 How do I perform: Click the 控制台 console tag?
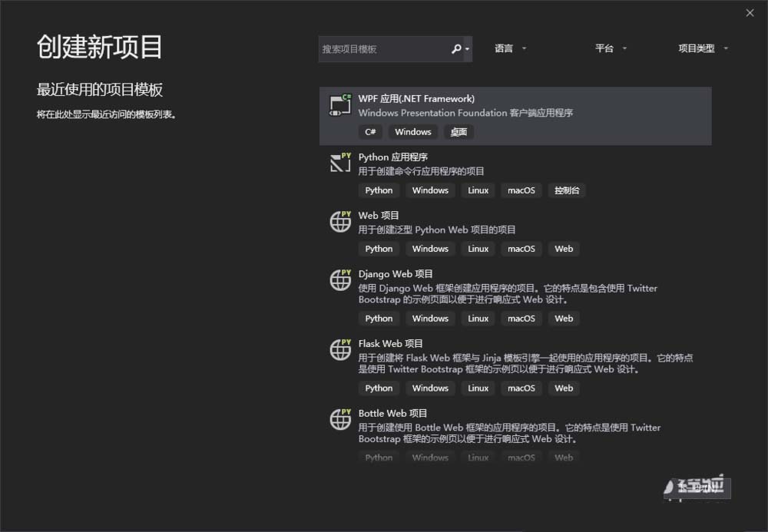tap(567, 190)
